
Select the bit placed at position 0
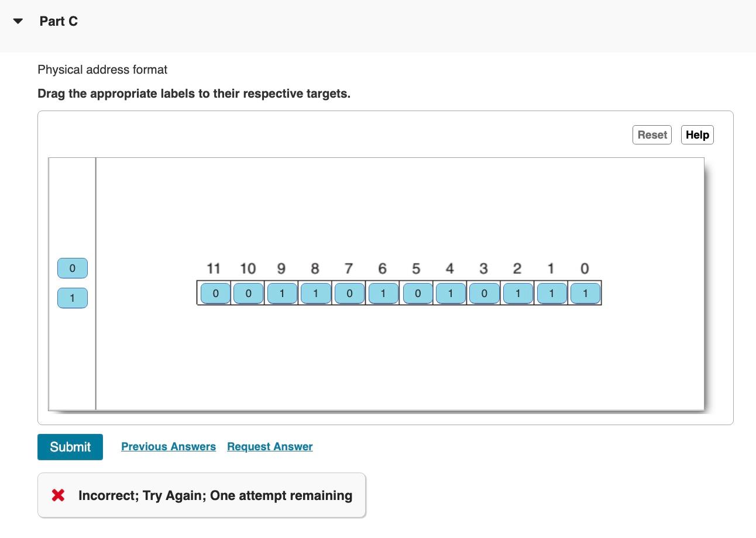point(586,293)
